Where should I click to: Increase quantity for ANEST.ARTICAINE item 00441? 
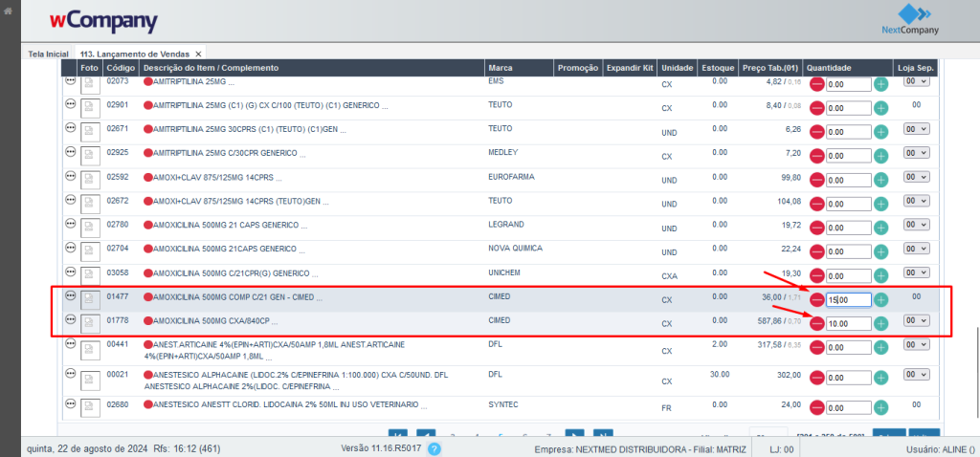pyautogui.click(x=880, y=347)
